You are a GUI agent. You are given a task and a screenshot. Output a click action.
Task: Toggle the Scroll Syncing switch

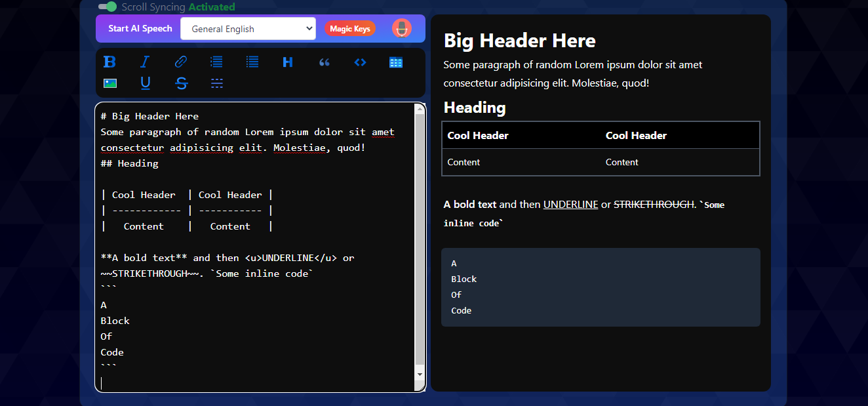[108, 7]
